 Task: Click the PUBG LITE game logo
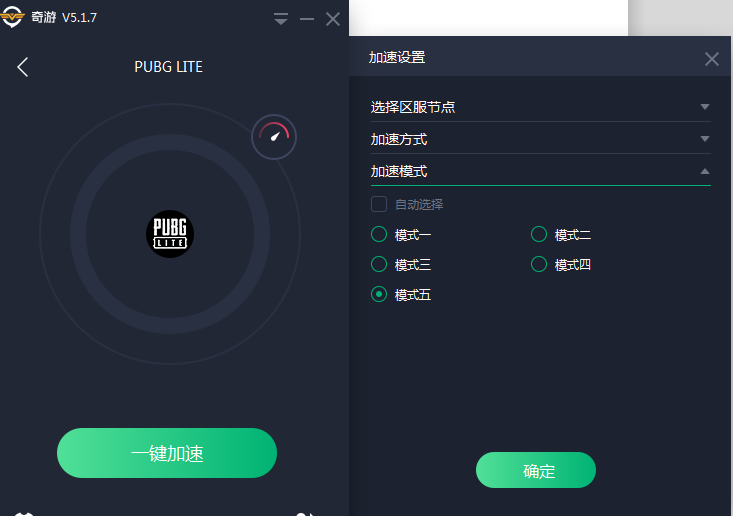(x=170, y=234)
